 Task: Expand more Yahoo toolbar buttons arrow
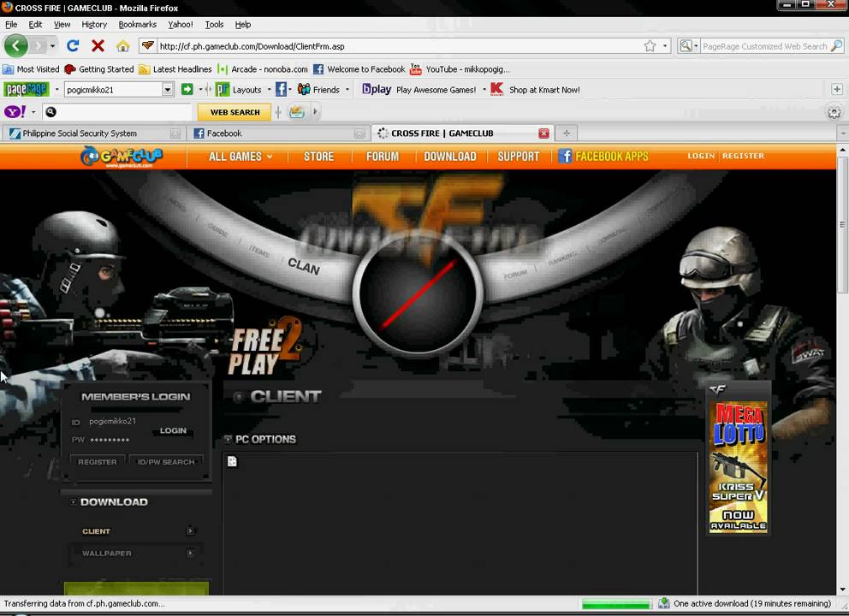pos(315,112)
